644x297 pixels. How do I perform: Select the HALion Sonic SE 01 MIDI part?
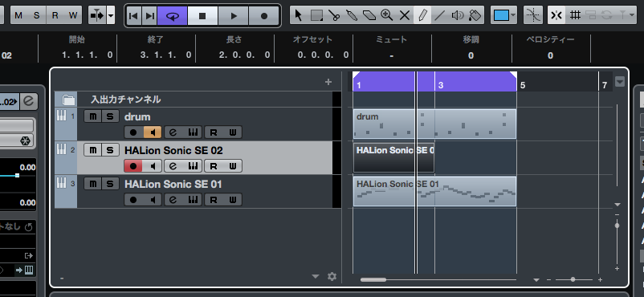pyautogui.click(x=434, y=191)
